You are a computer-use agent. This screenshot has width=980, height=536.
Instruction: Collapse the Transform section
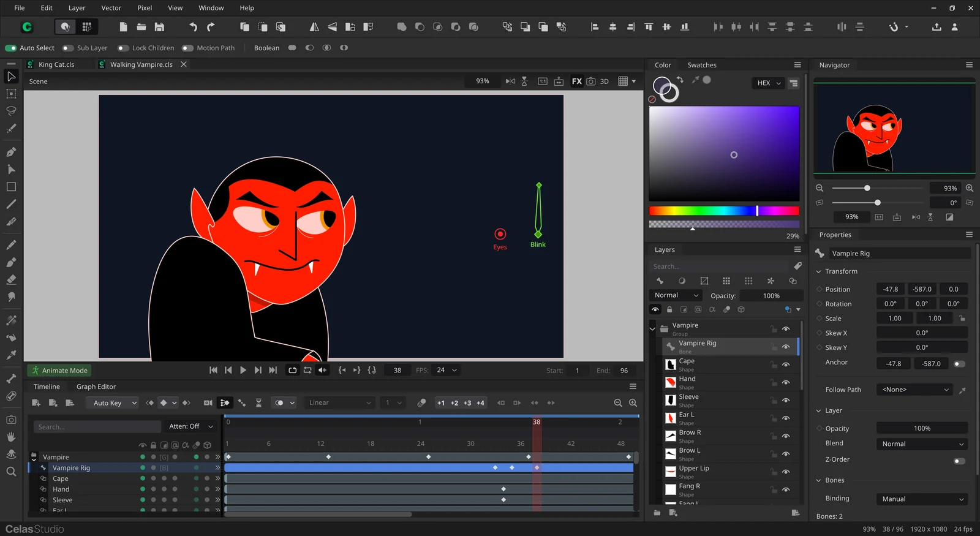tap(819, 271)
